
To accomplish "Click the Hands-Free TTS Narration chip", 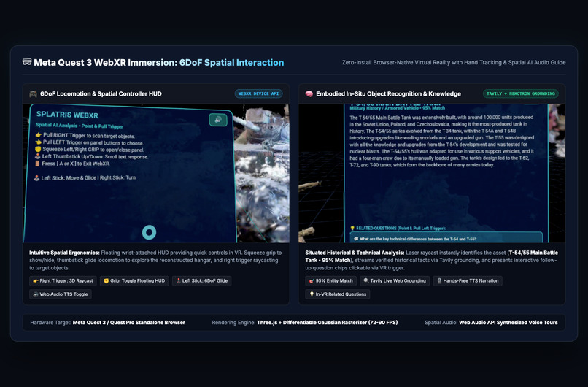I will tap(468, 281).
